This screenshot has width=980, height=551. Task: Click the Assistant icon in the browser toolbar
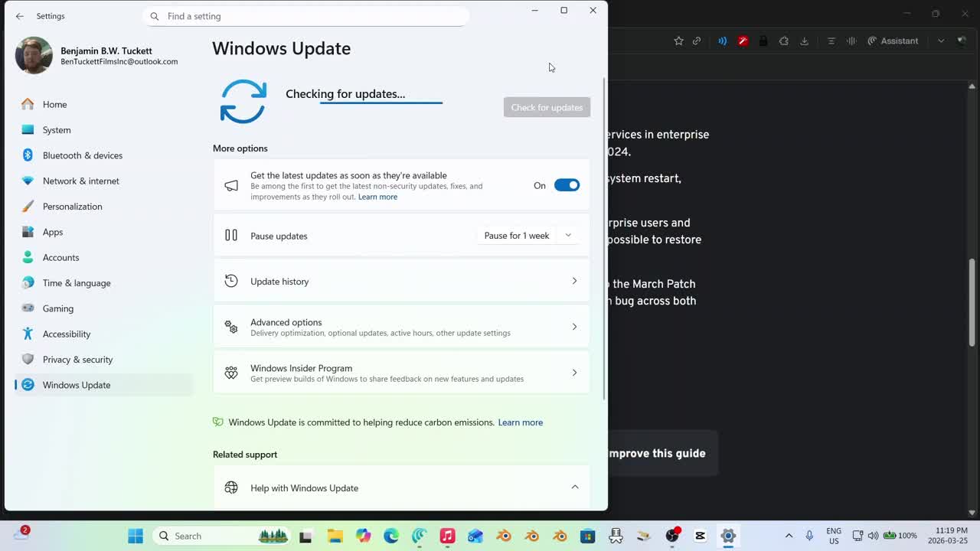[x=893, y=41]
